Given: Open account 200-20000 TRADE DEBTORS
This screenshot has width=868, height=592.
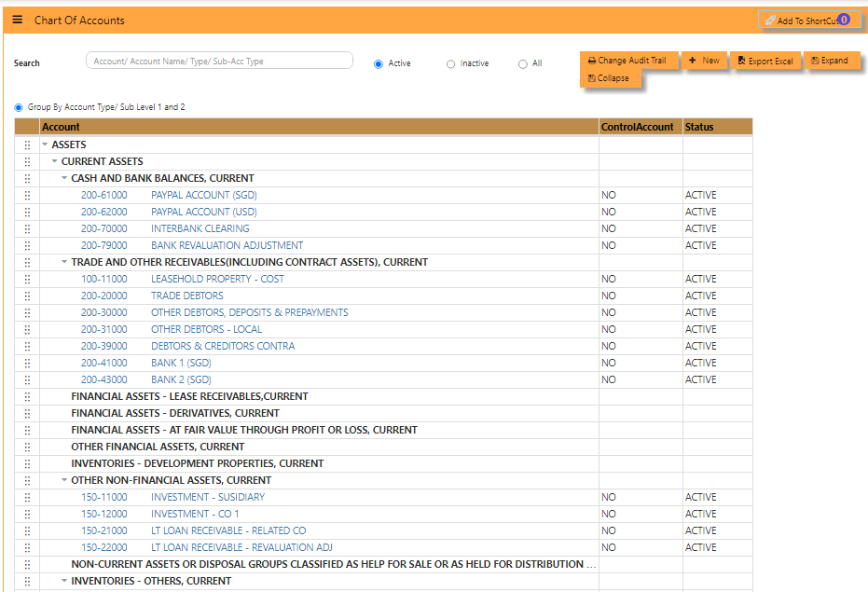Looking at the screenshot, I should 152,296.
